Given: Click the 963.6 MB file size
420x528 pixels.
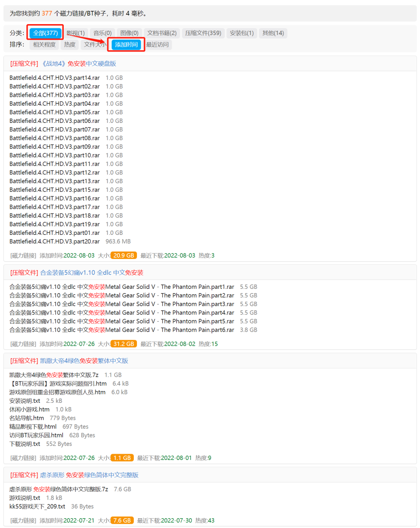Looking at the screenshot, I should [118, 241].
